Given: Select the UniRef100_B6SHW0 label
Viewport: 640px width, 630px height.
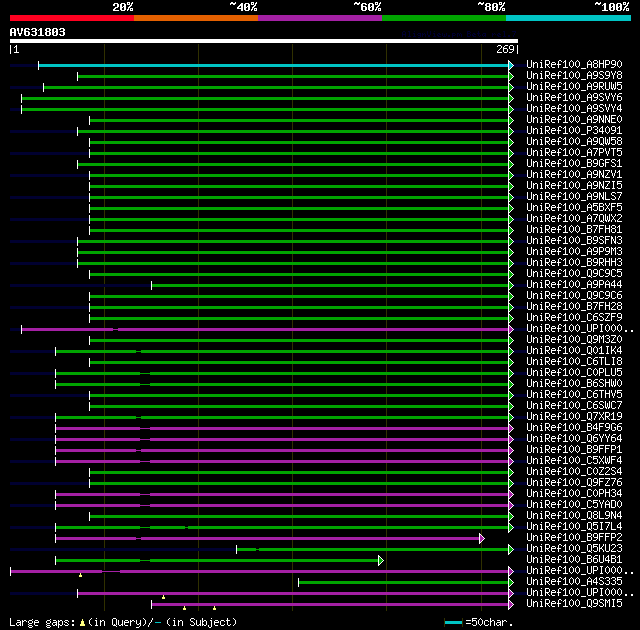Looking at the screenshot, I should point(574,384).
